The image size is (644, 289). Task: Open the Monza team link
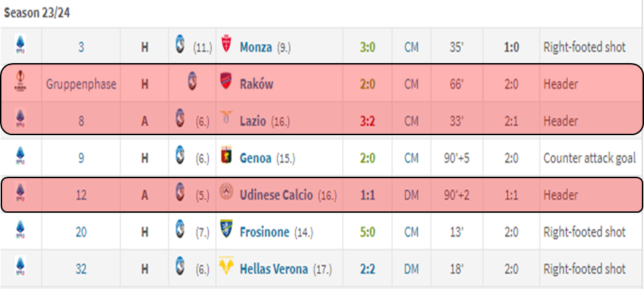point(256,48)
